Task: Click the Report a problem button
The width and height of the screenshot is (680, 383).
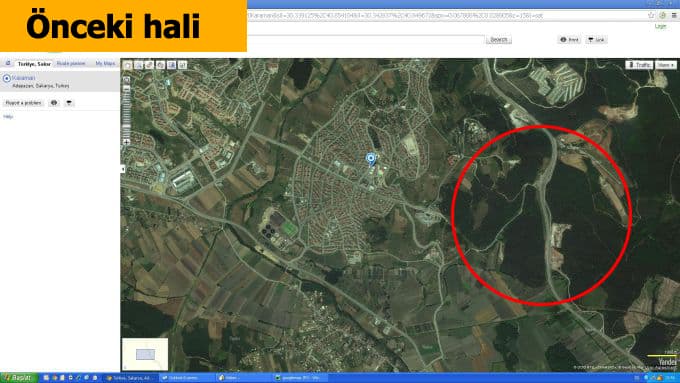Action: (x=23, y=103)
